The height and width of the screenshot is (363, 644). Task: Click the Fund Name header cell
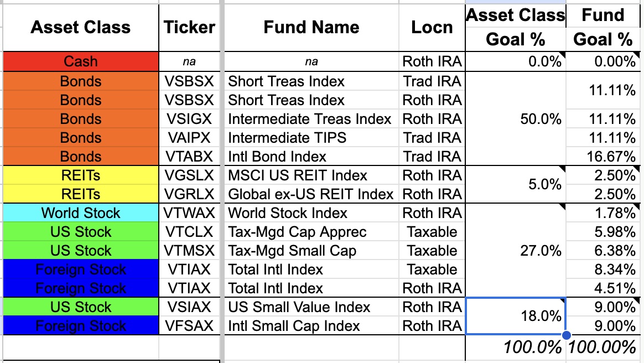coord(311,28)
